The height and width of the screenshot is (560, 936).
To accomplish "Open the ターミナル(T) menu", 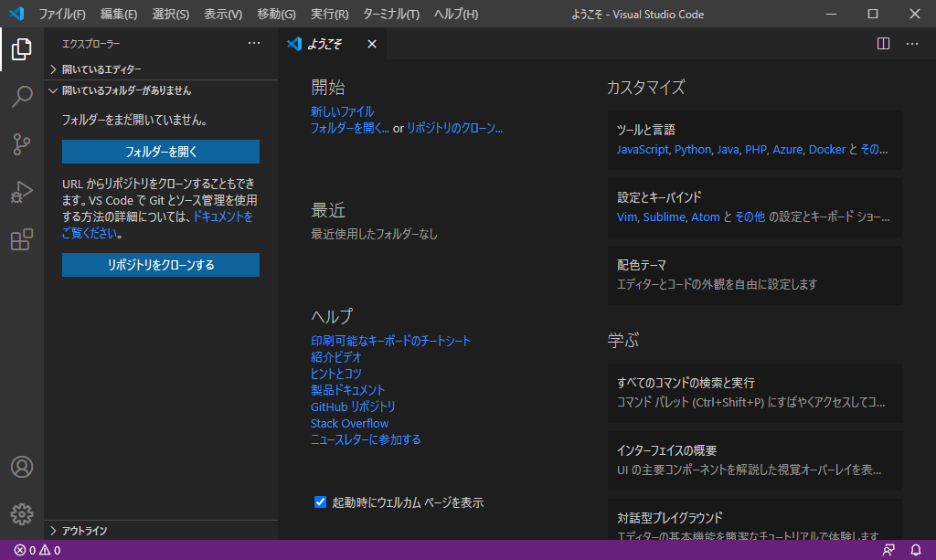I will [x=391, y=14].
